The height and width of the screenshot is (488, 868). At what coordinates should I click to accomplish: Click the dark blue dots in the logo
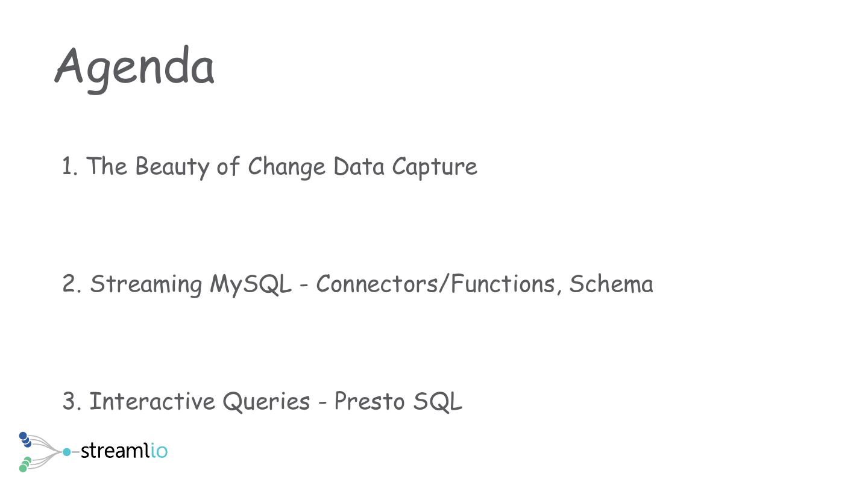25,439
